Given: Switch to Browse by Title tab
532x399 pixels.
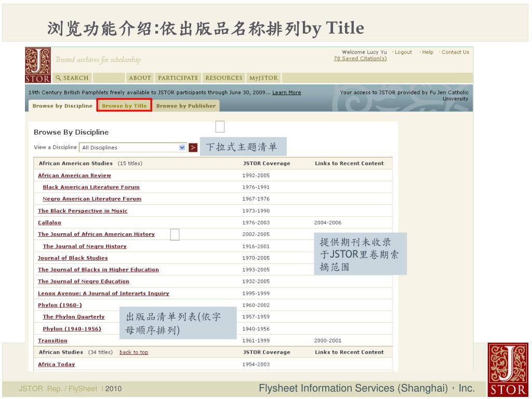Looking at the screenshot, I should click(124, 105).
